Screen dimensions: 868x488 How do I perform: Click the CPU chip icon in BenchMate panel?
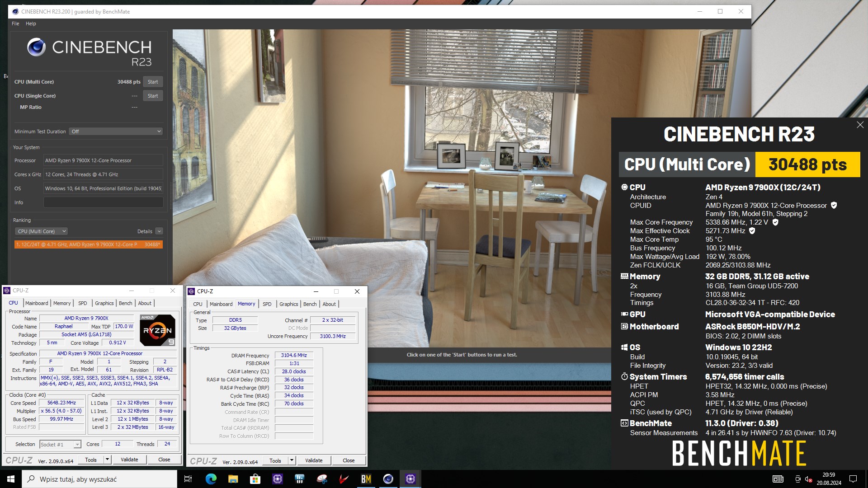(x=624, y=187)
